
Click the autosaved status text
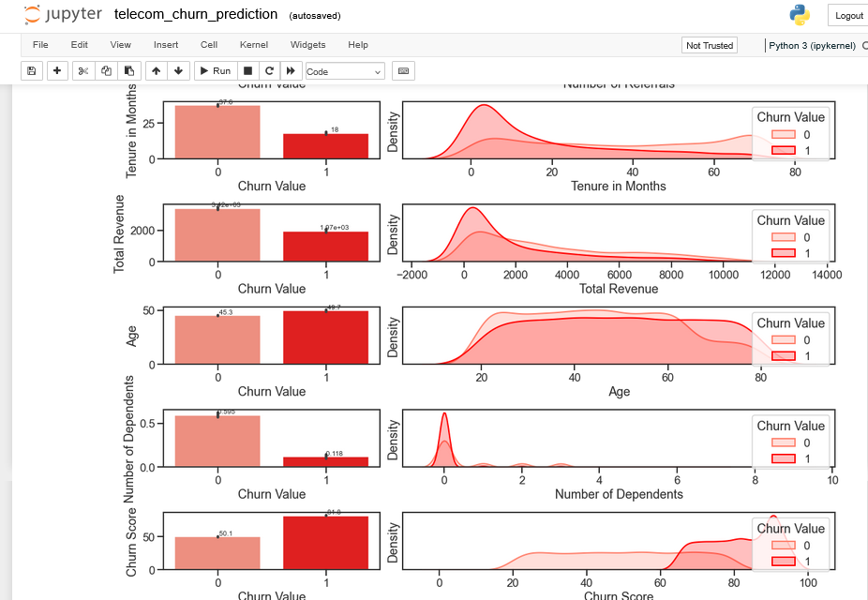(x=314, y=16)
